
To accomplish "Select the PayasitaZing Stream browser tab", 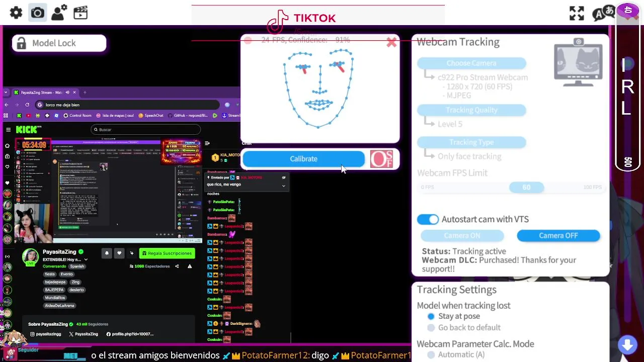I will 44,93.
